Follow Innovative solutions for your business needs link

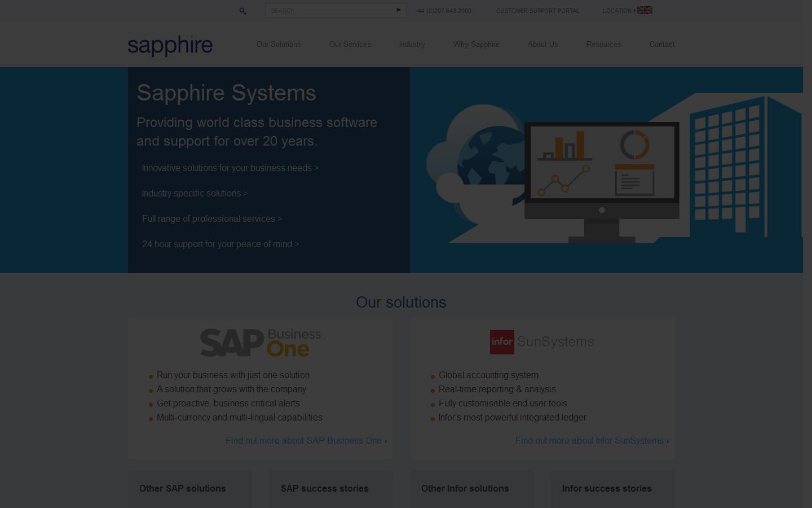230,168
